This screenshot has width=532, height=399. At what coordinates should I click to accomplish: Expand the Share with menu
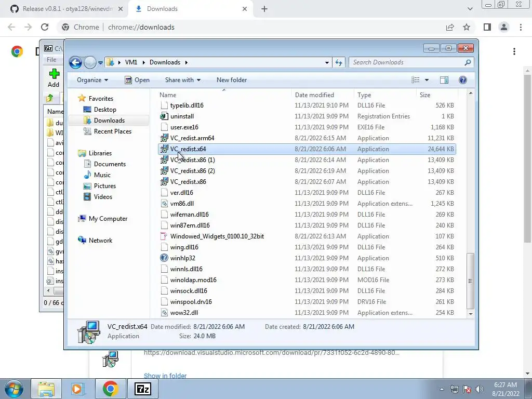pos(182,80)
